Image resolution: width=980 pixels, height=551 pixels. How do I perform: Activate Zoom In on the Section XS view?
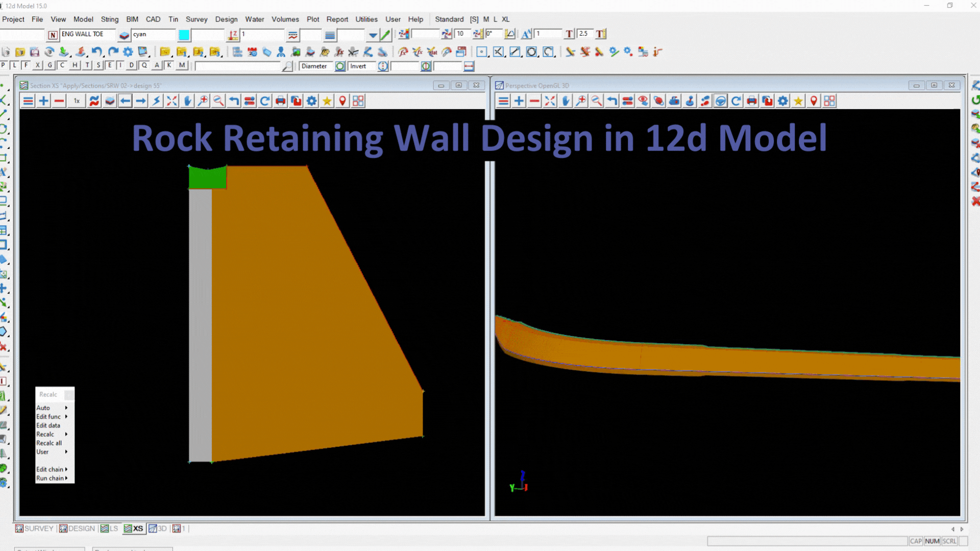click(x=203, y=101)
